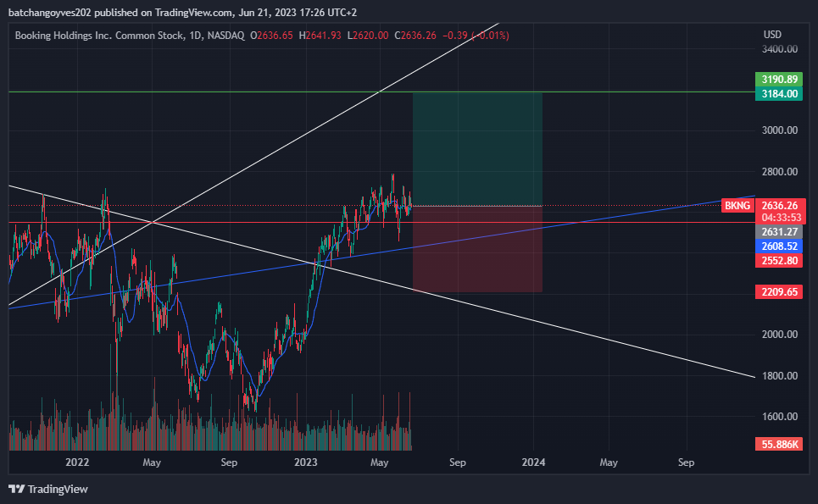
Task: Click the close value C2636.26
Action: (415, 36)
